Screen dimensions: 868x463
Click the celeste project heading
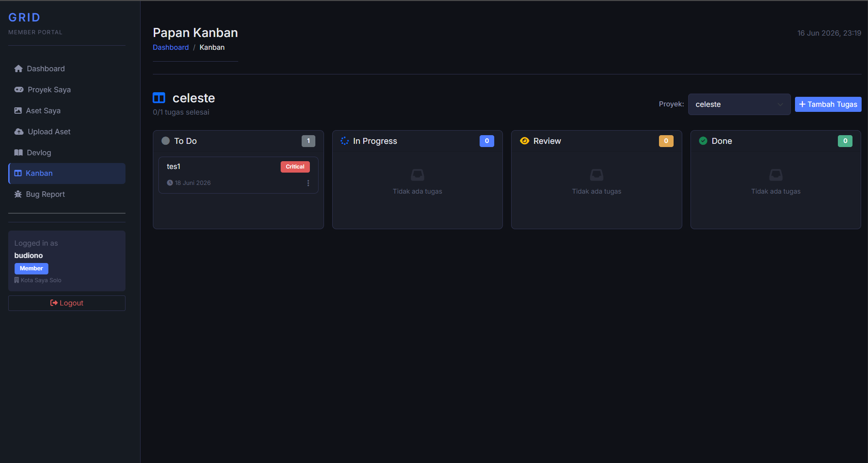193,98
